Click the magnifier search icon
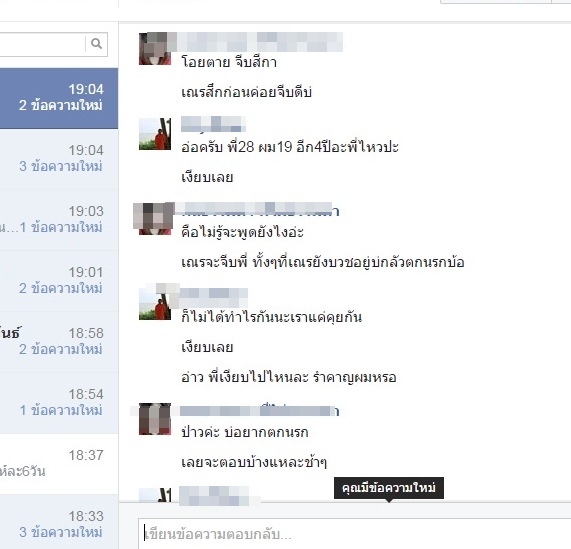This screenshot has height=549, width=571. click(96, 44)
